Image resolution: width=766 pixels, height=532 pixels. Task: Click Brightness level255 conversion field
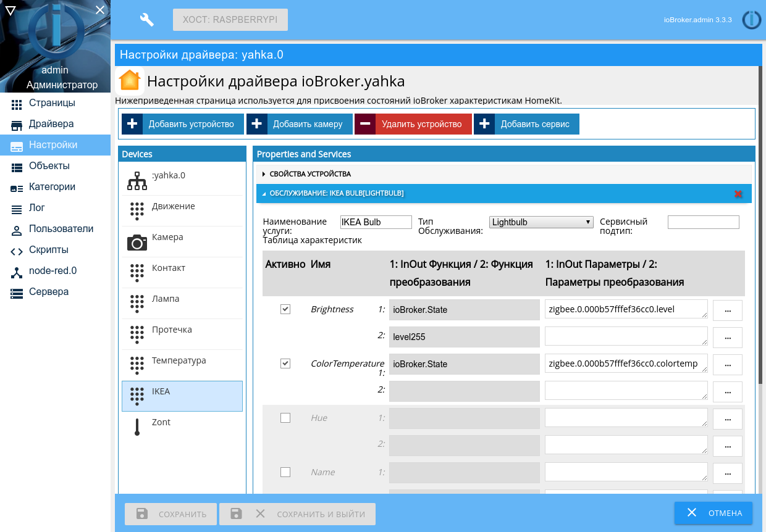465,337
